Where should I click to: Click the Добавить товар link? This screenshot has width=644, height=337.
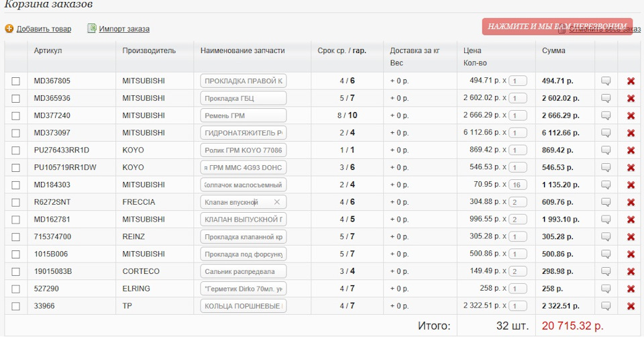[x=44, y=29]
